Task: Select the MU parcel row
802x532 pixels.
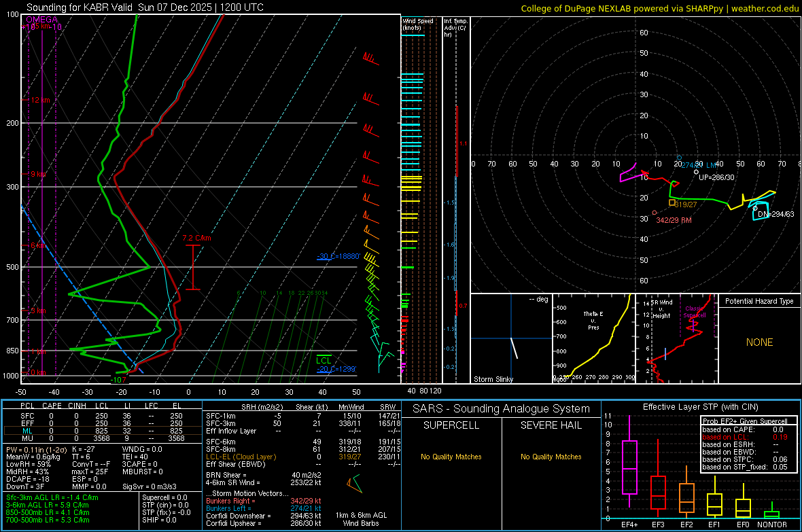Action: click(102, 438)
